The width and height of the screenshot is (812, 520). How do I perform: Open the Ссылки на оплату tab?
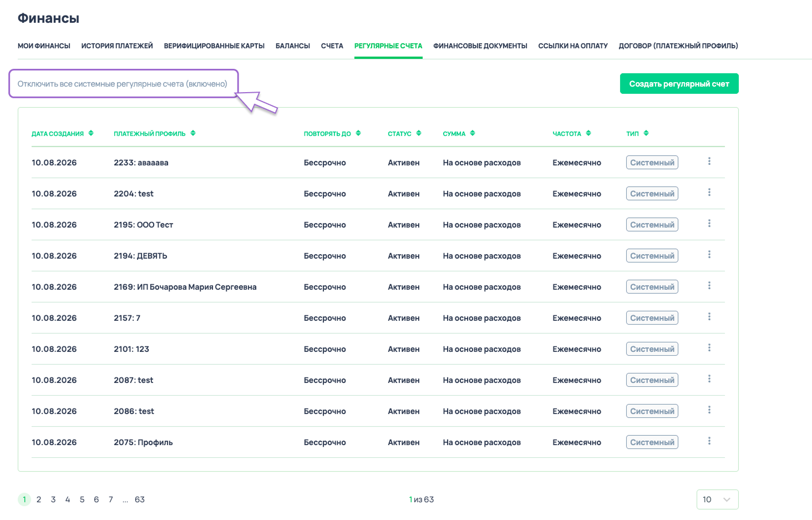coord(573,46)
